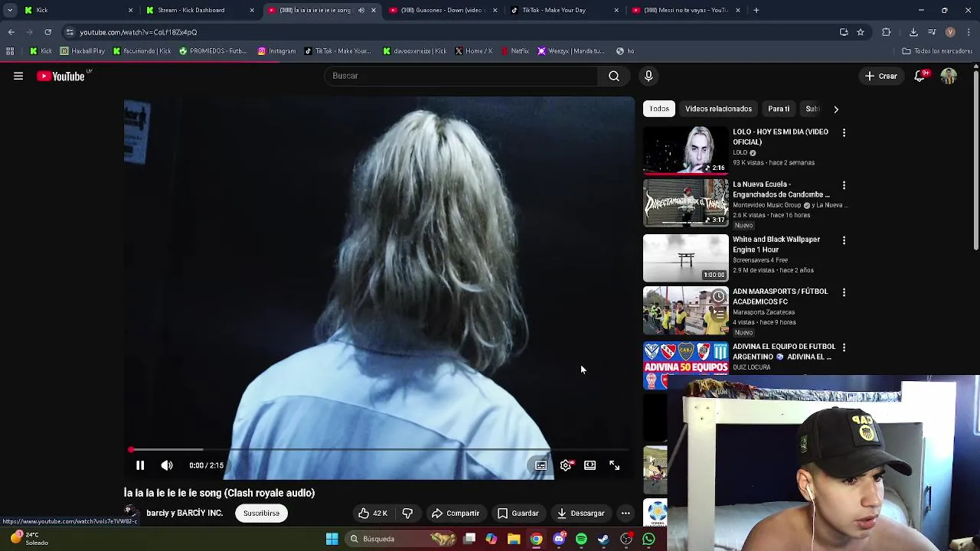Image resolution: width=980 pixels, height=551 pixels.
Task: Open Steam from taskbar
Action: tap(603, 539)
